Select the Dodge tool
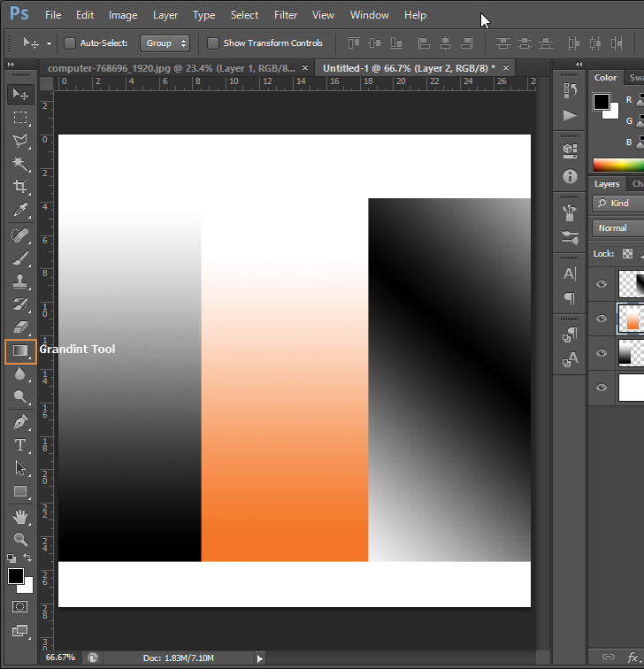The image size is (644, 669). pos(20,396)
